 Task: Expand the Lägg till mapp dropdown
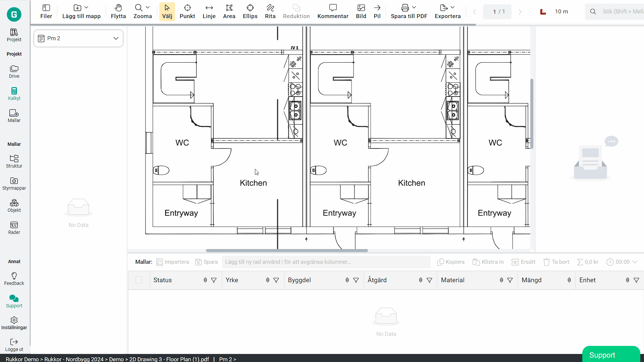point(87,7)
